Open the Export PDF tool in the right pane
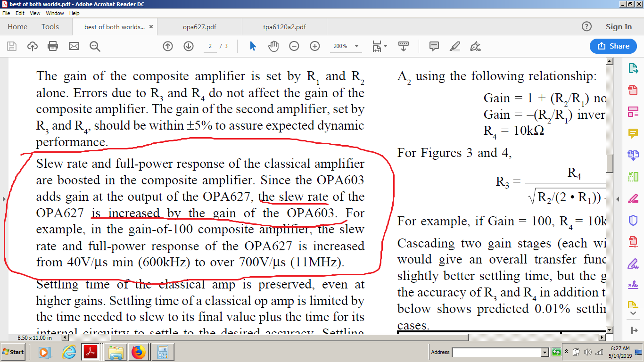The height and width of the screenshot is (362, 644). coord(633,68)
